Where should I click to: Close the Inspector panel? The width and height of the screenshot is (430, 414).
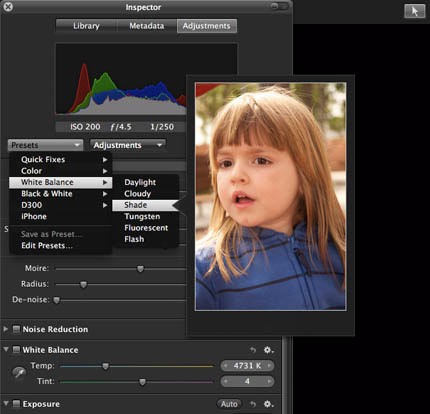[8, 6]
